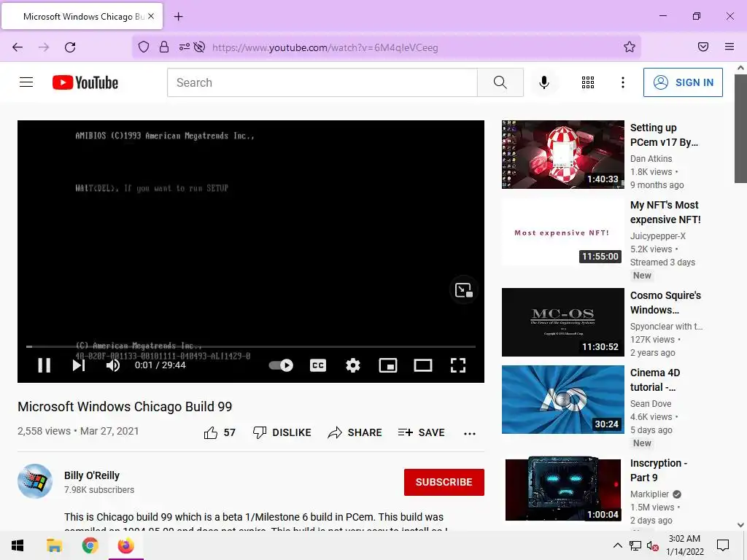Open the video settings gear

click(x=352, y=365)
